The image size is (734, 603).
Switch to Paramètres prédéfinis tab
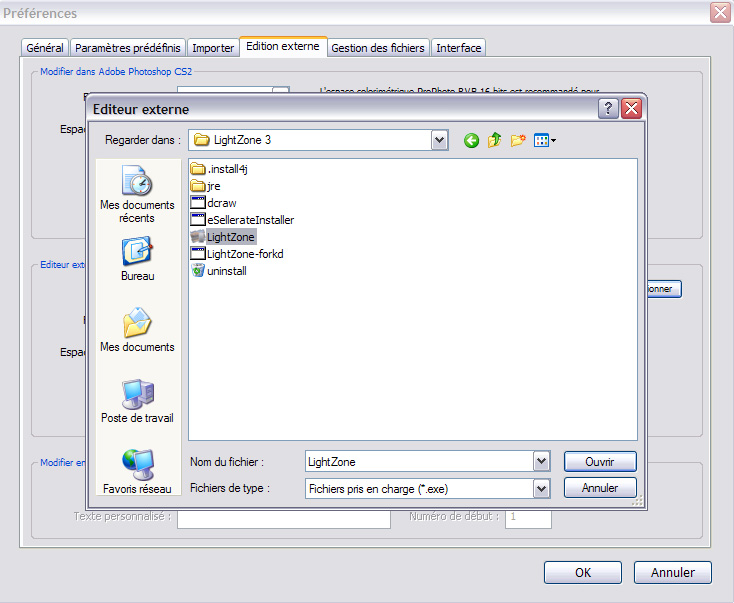point(128,48)
